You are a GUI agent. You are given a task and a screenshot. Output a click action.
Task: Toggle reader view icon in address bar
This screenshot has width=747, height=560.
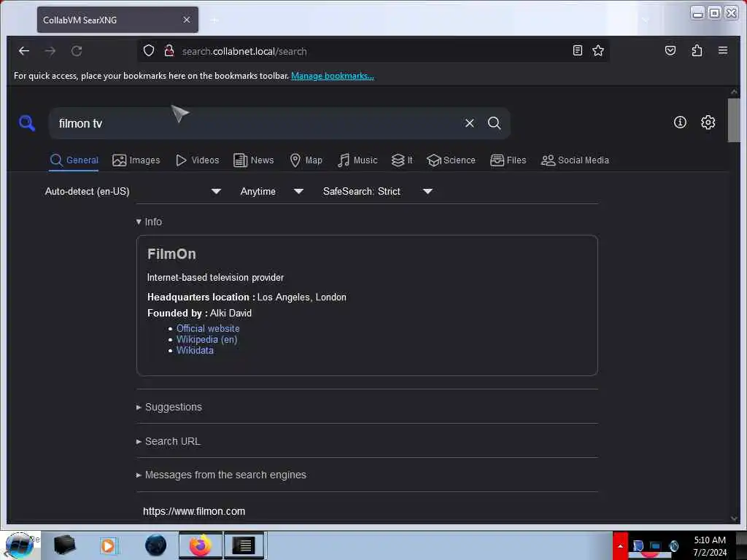578,50
